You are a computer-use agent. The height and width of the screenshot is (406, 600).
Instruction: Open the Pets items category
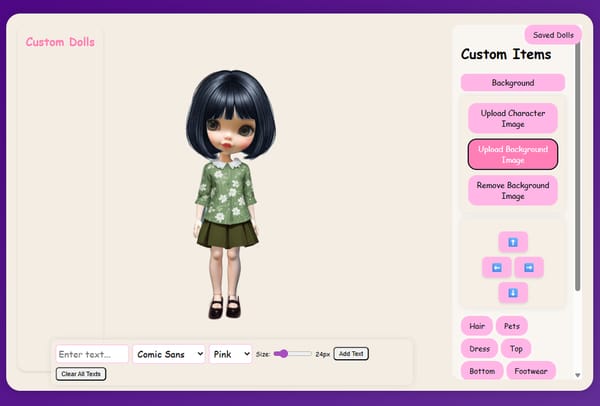point(512,326)
